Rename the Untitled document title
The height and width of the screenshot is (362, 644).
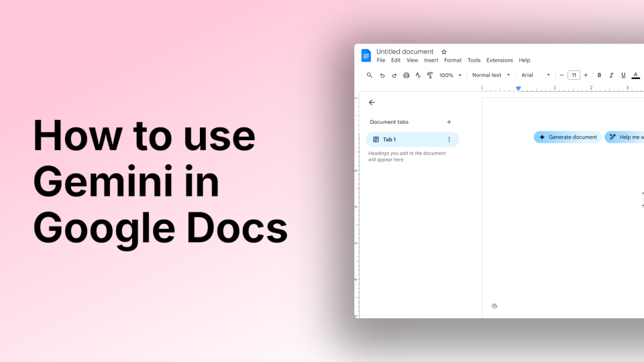click(x=405, y=52)
